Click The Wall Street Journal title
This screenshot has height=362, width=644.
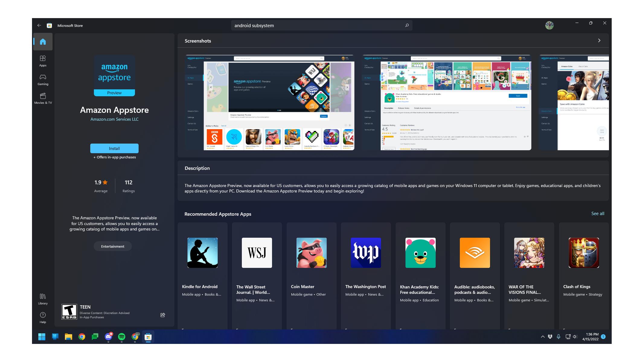(x=253, y=290)
